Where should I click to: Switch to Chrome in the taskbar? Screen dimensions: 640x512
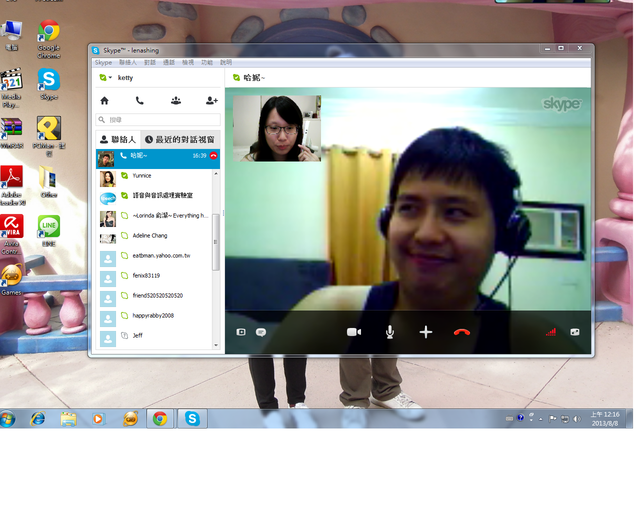(160, 419)
